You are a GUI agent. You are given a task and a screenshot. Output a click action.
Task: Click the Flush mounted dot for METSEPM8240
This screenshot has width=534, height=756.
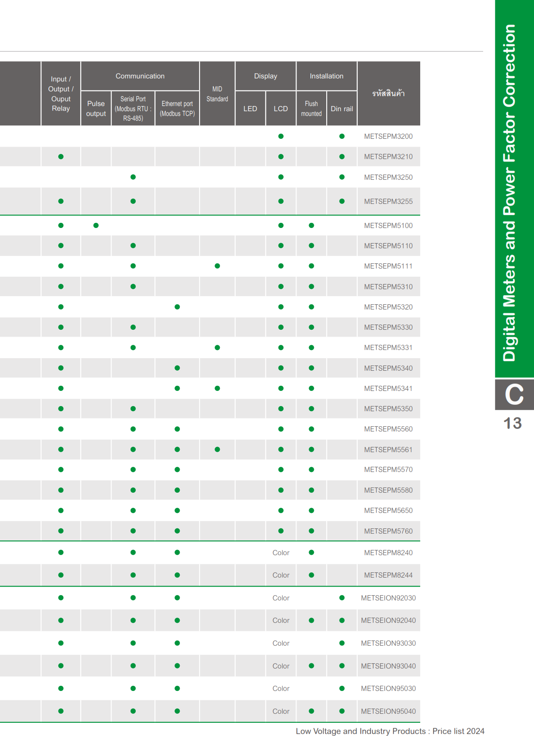(x=311, y=553)
